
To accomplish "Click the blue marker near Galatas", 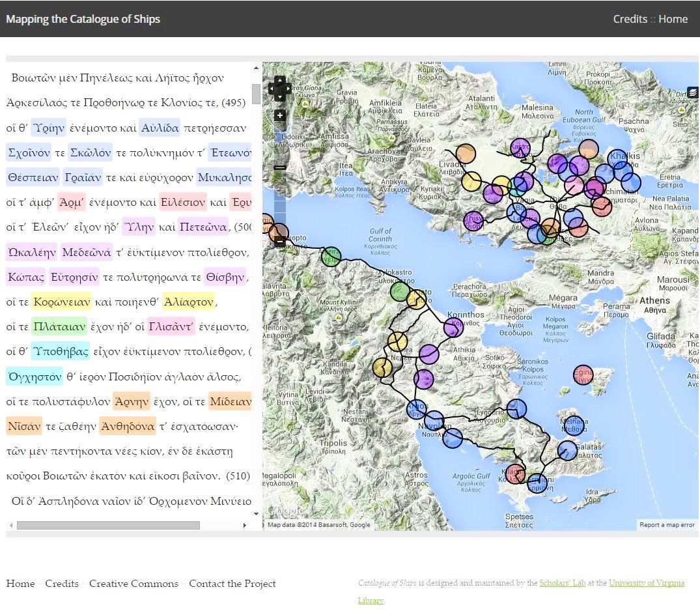I will click(x=567, y=451).
